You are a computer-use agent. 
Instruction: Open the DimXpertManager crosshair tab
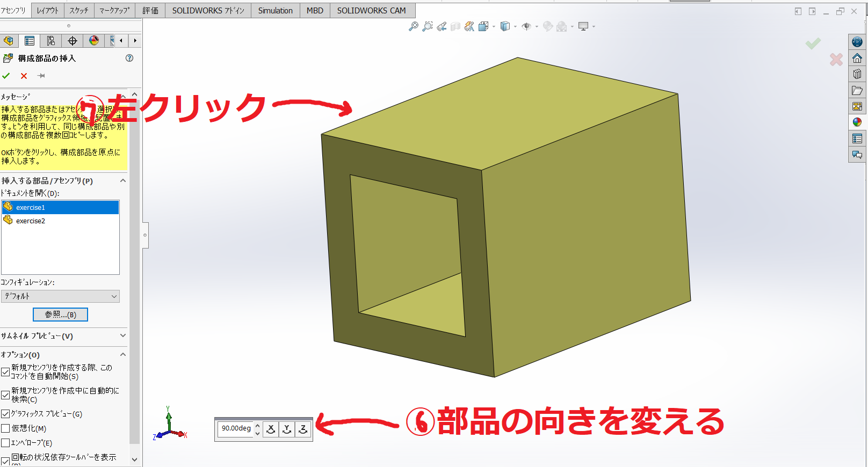[x=73, y=41]
